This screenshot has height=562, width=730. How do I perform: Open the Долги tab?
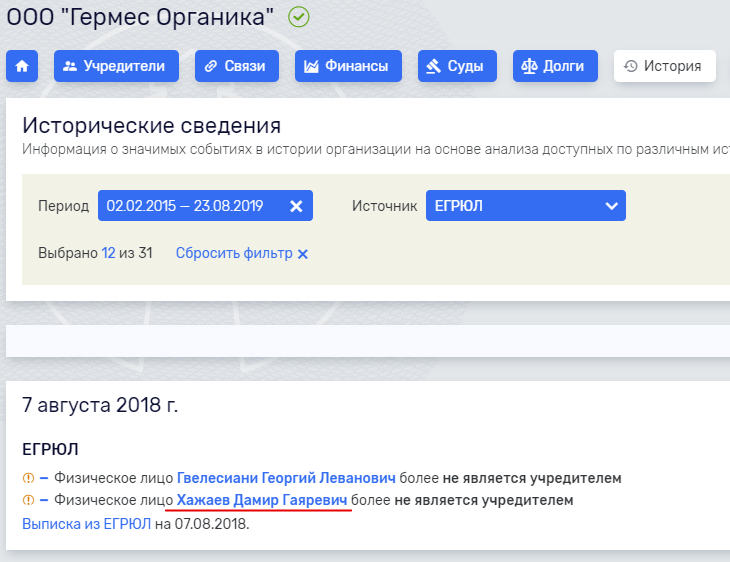point(555,66)
